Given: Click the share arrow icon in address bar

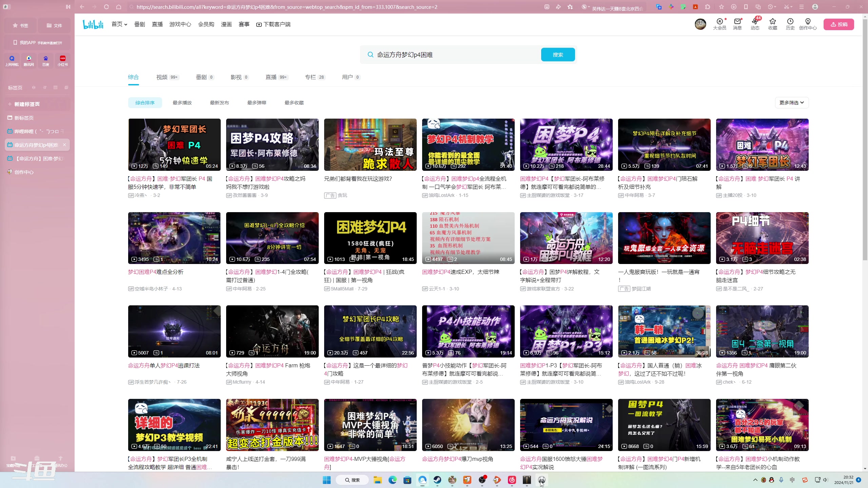Looking at the screenshot, I should tap(558, 7).
